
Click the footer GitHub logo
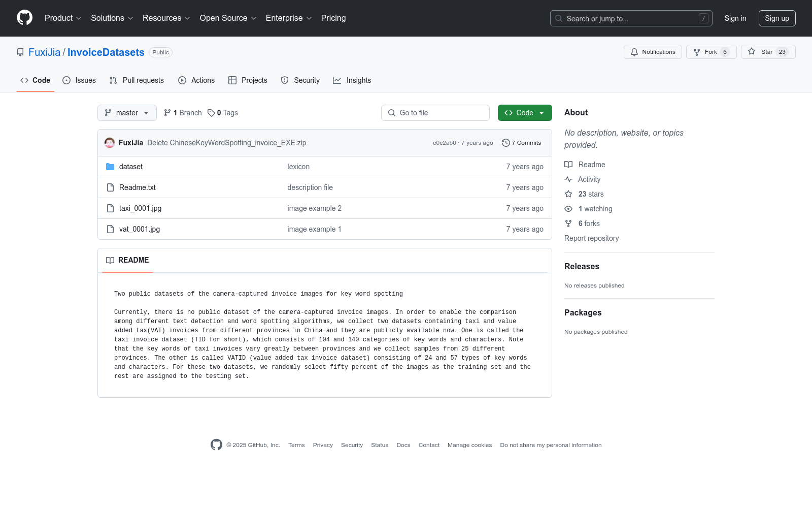(216, 445)
